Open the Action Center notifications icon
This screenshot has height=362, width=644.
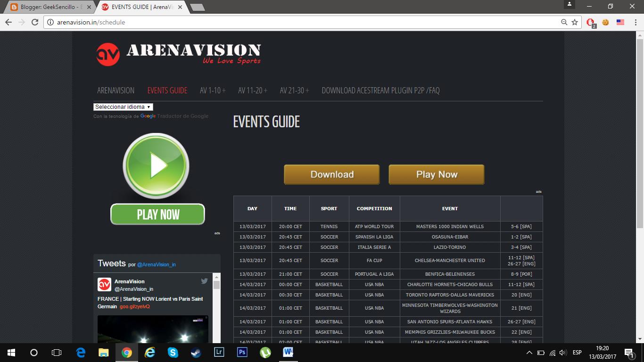click(629, 353)
